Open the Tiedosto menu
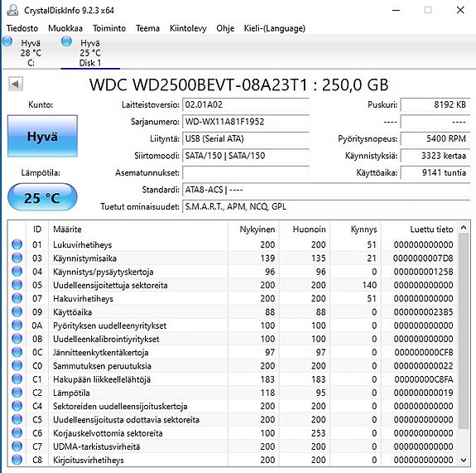This screenshot has width=476, height=473. tap(22, 28)
